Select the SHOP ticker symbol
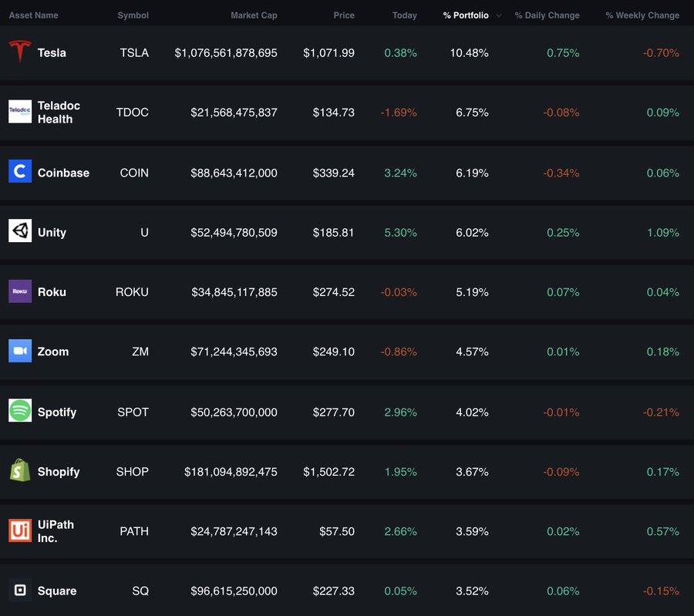Image resolution: width=694 pixels, height=616 pixels. pyautogui.click(x=133, y=472)
